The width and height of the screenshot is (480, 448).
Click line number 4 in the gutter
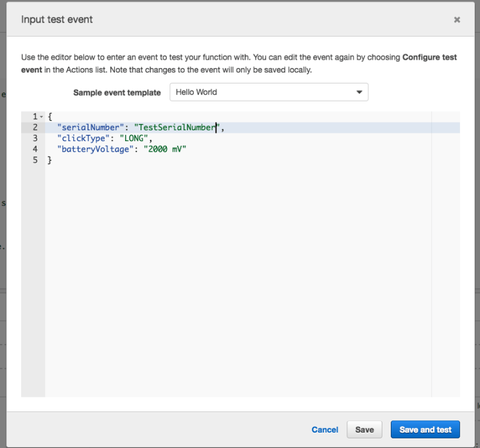(35, 149)
